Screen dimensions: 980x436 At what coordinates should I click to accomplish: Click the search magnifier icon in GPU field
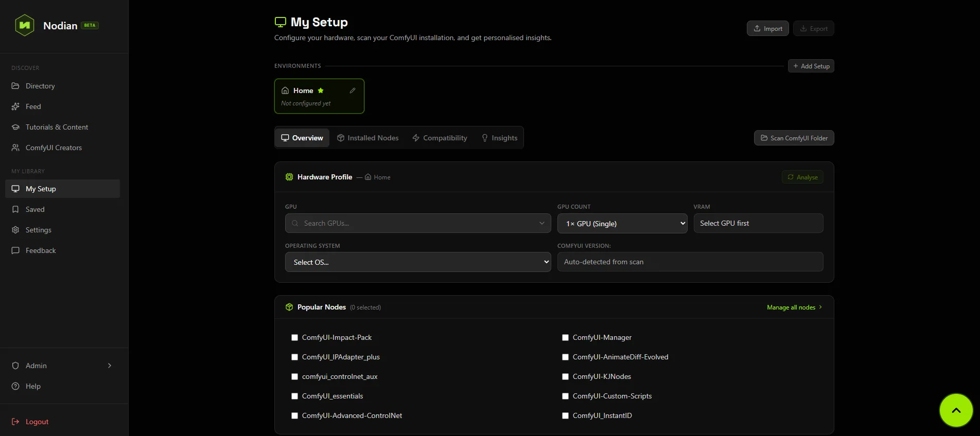[295, 223]
